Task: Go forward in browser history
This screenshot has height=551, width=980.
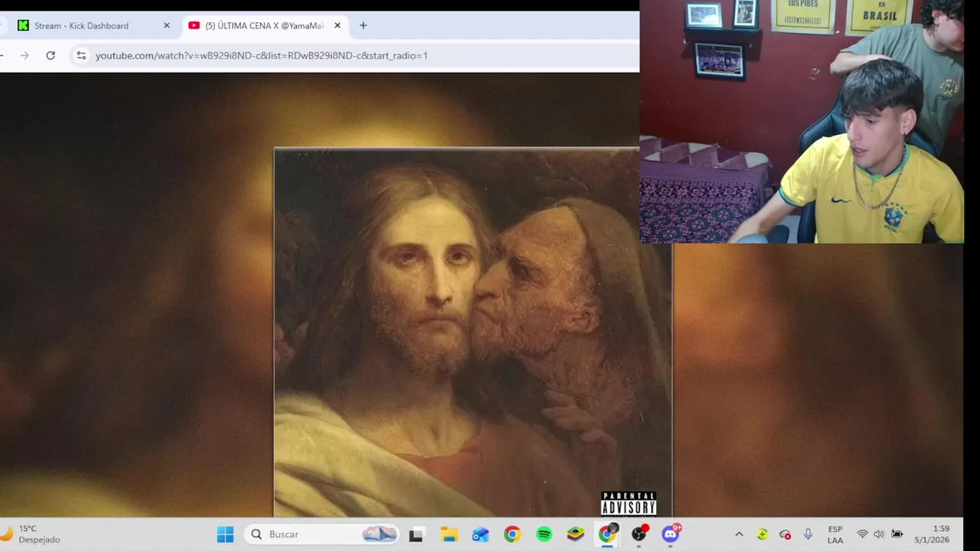Action: tap(24, 55)
